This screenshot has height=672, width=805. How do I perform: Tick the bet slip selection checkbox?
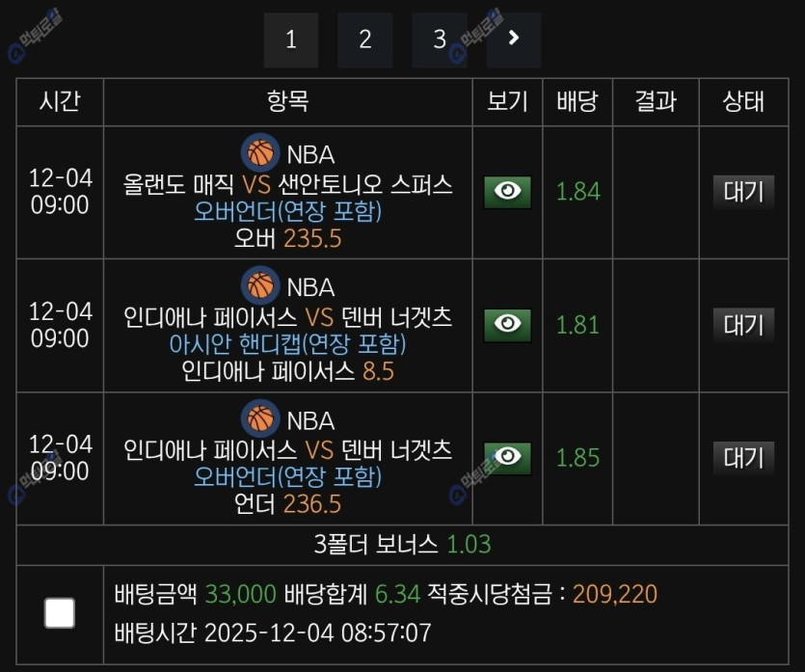60,612
